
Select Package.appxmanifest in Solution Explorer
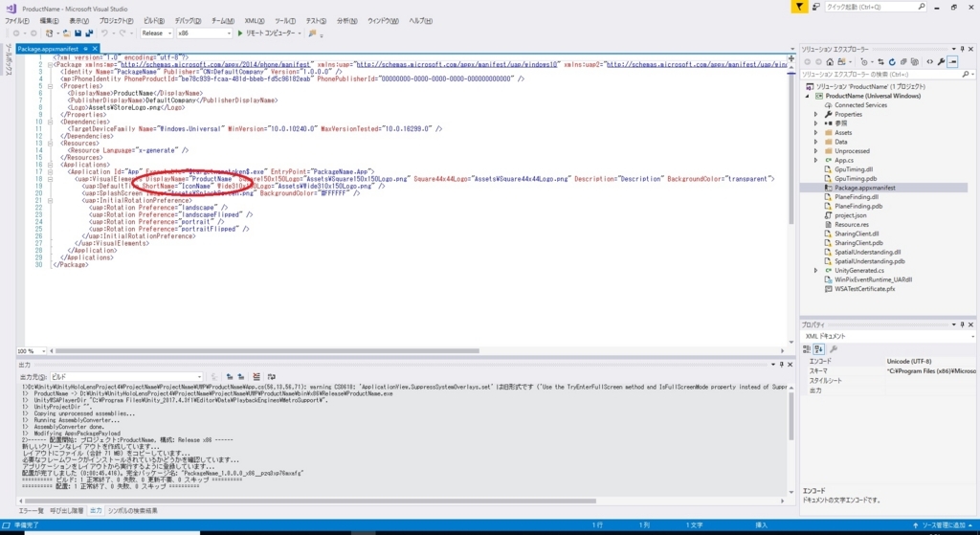click(x=865, y=188)
